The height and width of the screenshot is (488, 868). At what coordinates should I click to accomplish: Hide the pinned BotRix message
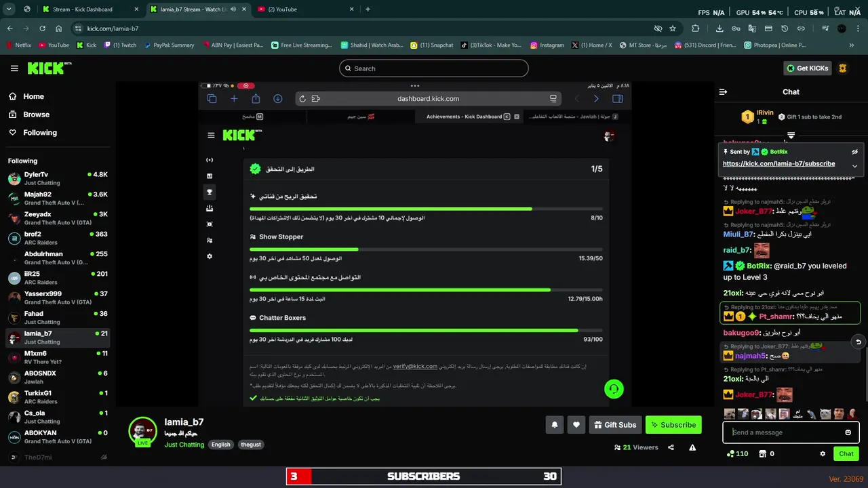[854, 152]
